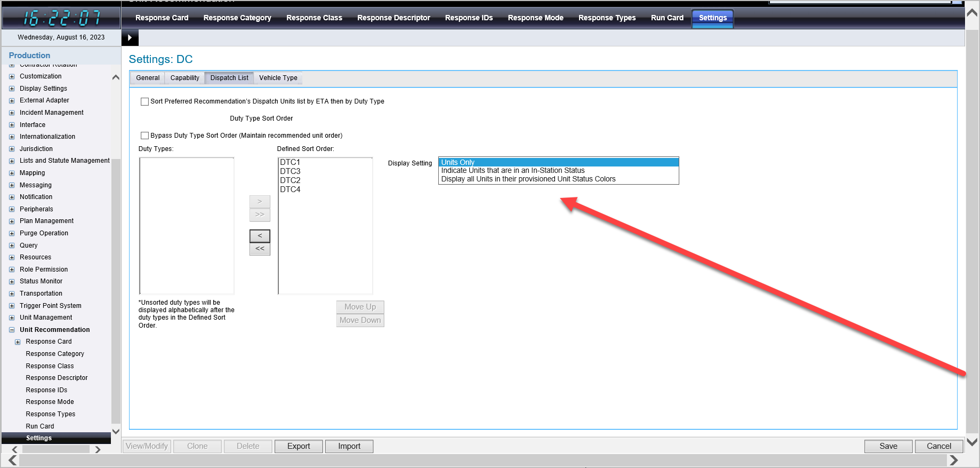Image resolution: width=980 pixels, height=468 pixels.
Task: Toggle Bypass Duty Type Sort Order checkbox
Action: click(x=144, y=136)
